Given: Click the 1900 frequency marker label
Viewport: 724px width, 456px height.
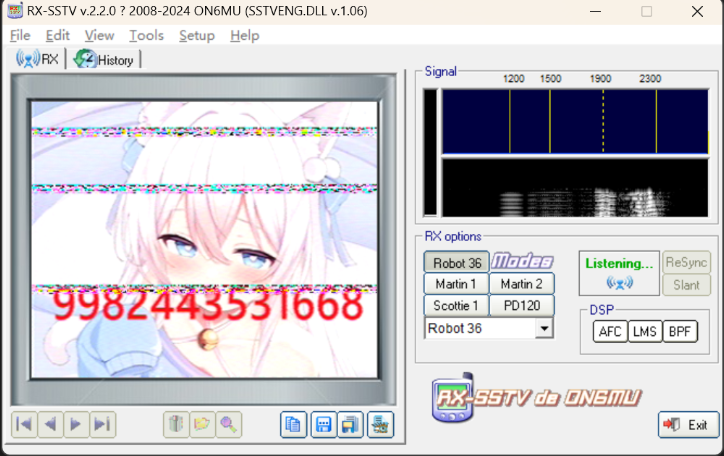Looking at the screenshot, I should point(600,79).
